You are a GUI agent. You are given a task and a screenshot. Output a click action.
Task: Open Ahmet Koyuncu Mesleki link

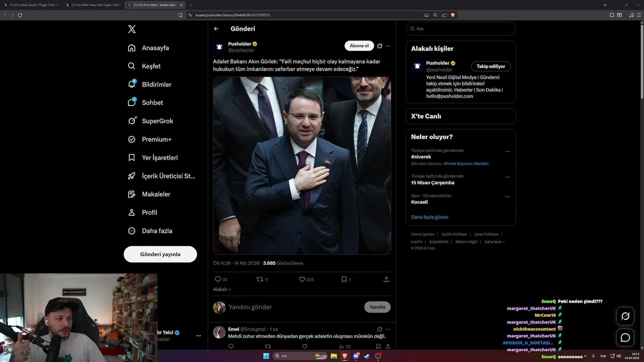(x=466, y=163)
